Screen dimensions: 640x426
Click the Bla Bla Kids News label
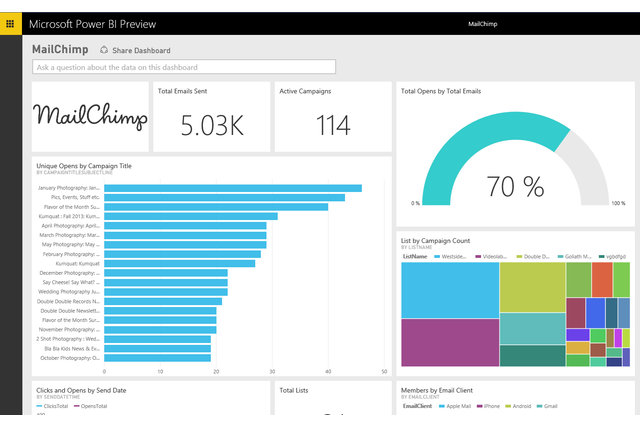[72, 349]
